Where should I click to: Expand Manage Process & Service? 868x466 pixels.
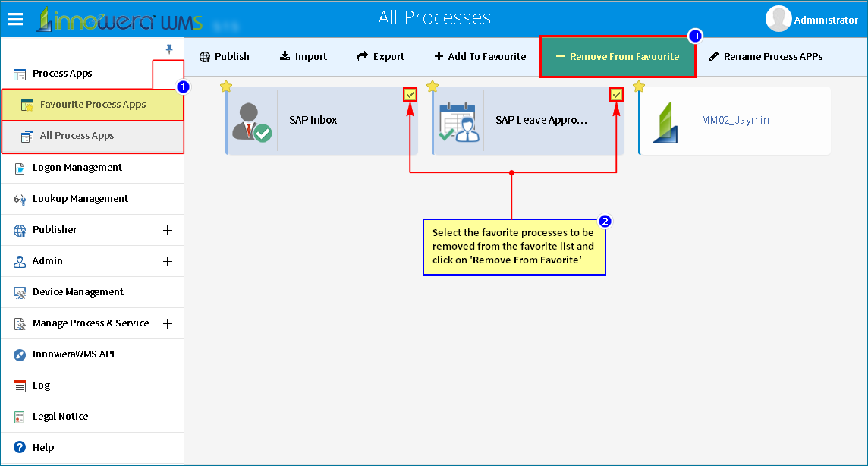(167, 323)
